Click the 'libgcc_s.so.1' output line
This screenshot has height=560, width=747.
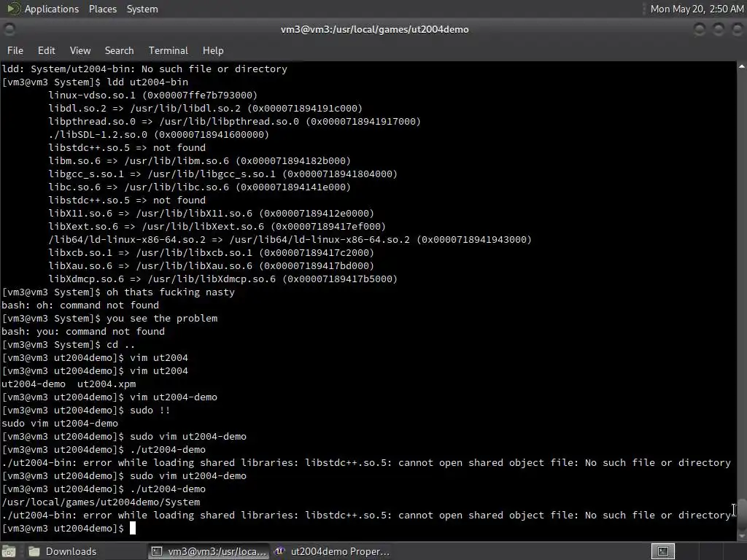tap(222, 174)
